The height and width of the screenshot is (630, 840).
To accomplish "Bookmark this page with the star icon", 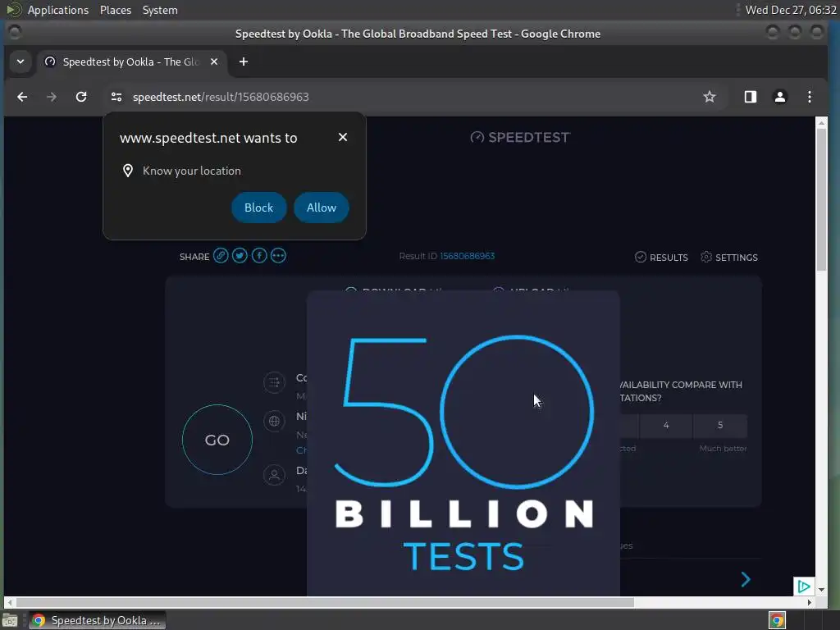I will click(710, 97).
